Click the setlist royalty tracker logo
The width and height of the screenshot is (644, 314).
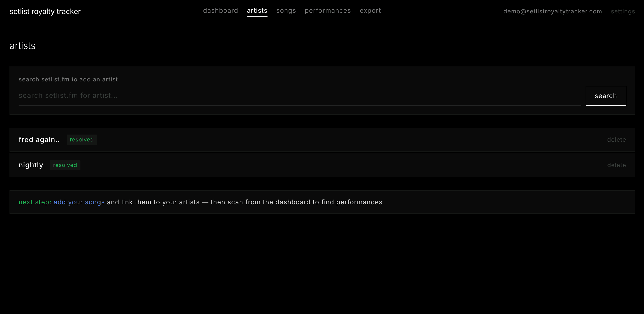pyautogui.click(x=45, y=11)
